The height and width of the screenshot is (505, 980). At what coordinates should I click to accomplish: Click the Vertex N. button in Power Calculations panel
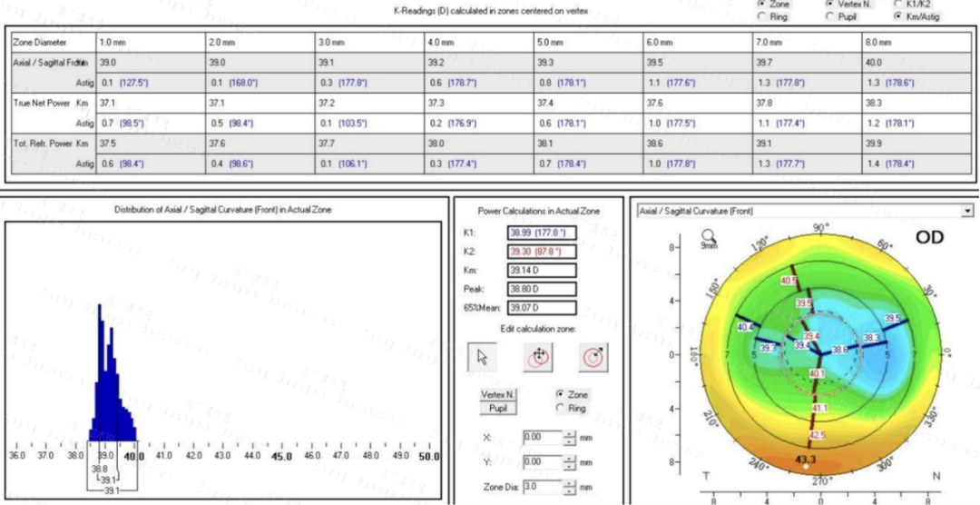497,395
